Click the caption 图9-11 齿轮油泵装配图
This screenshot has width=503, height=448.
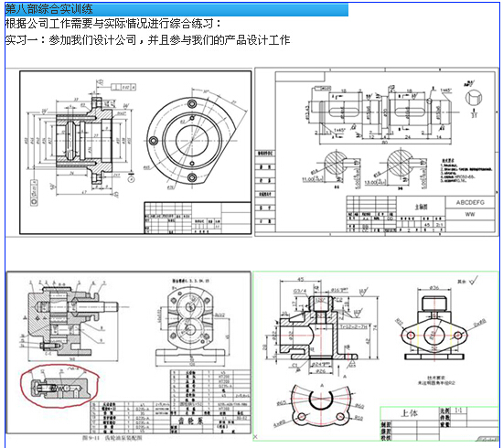[x=112, y=438]
